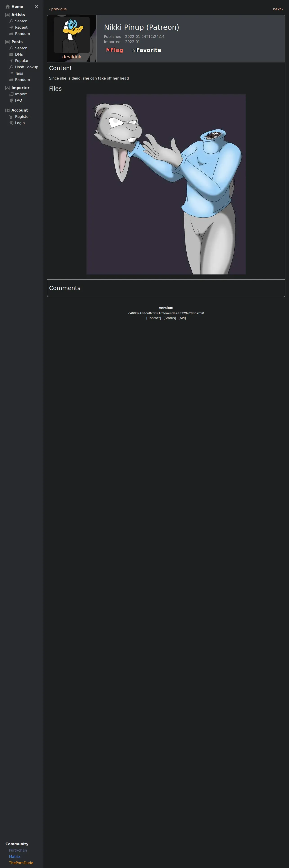The height and width of the screenshot is (868, 289).
Task: Open the Login page
Action: tap(20, 123)
